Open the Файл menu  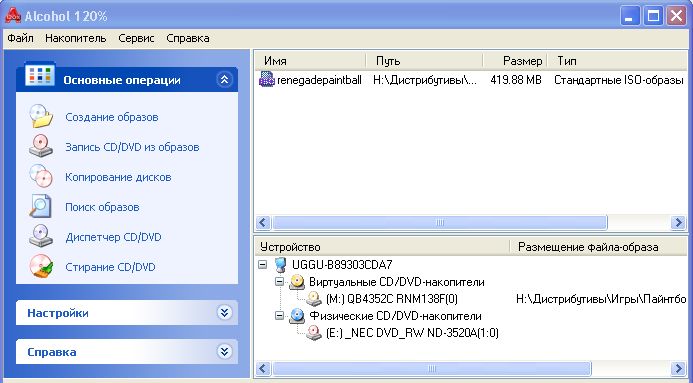point(20,38)
